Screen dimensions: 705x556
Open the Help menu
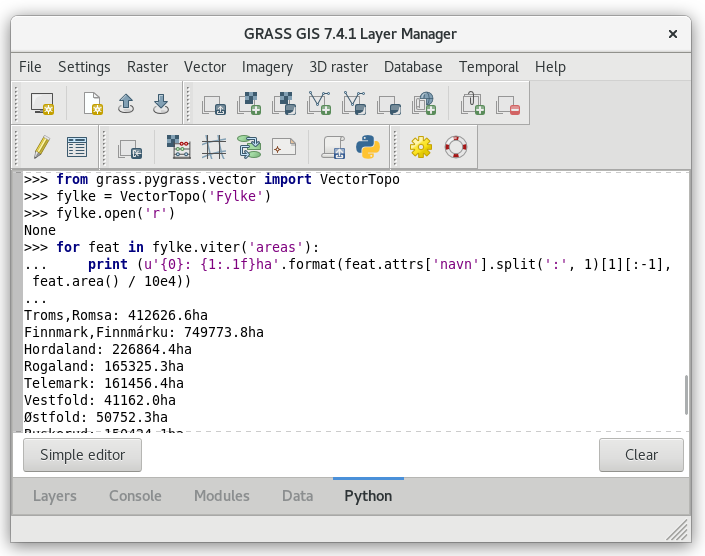(x=550, y=67)
